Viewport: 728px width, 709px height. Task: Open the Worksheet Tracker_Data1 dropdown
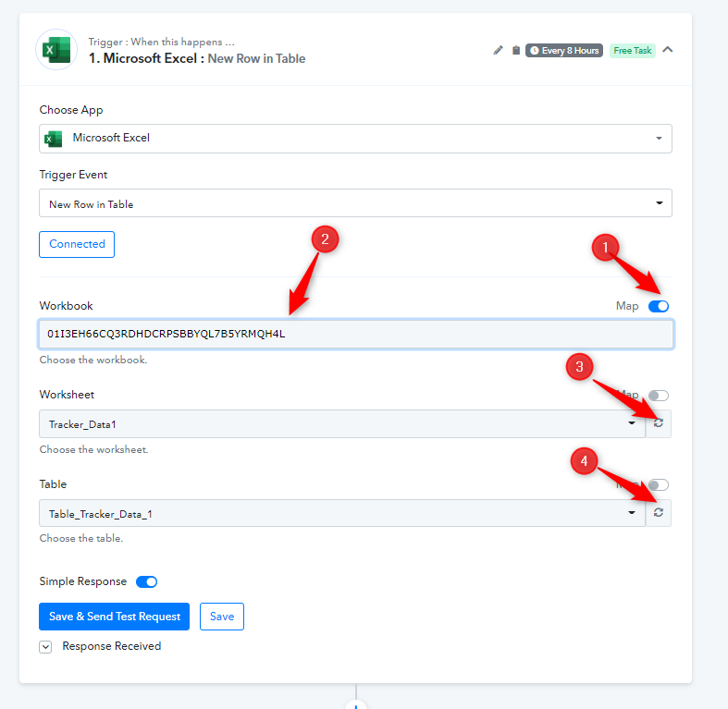click(x=342, y=423)
